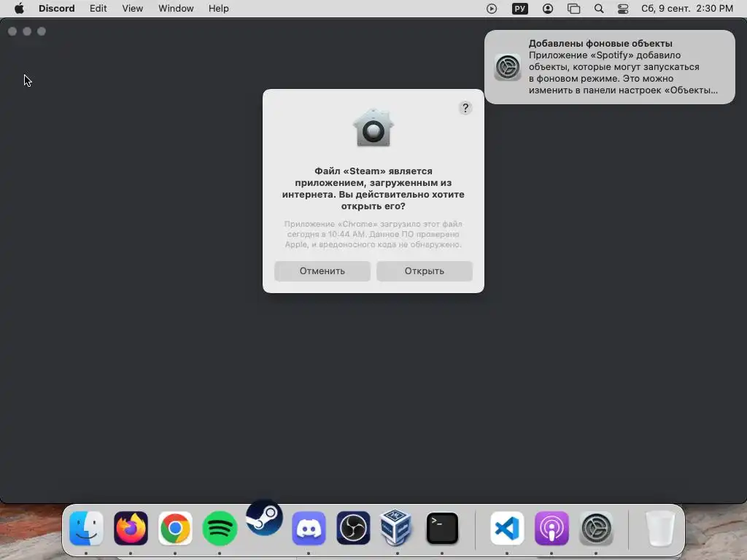Open the Edit menu
The width and height of the screenshot is (747, 560).
[98, 9]
